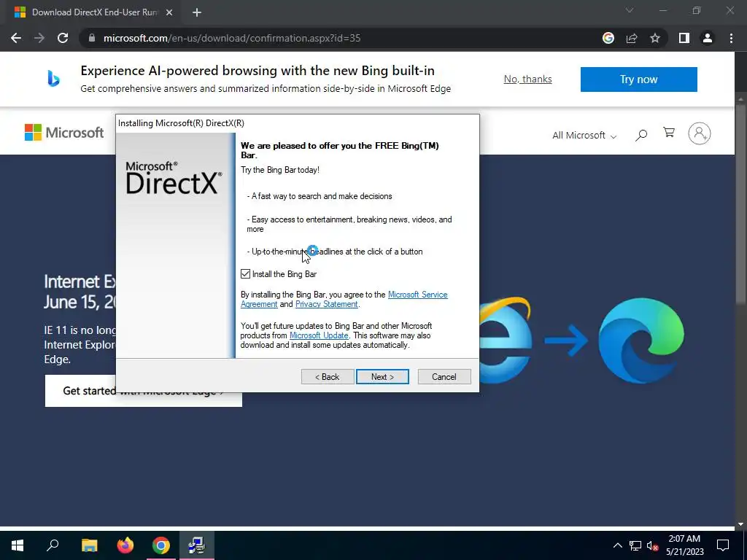Go back using the browser back arrow
Viewport: 747px width, 560px height.
16,38
